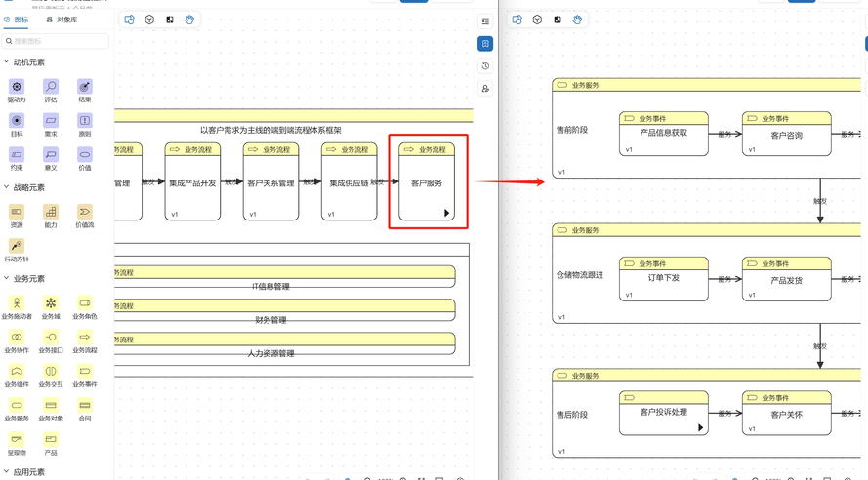Toggle the highlighted blue bookmark panel button
868x480 pixels.
tap(485, 44)
